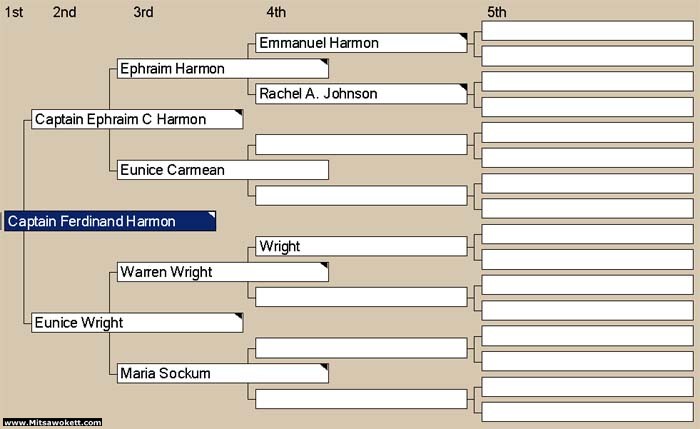Click the empty box below Warren Wright

(x=361, y=297)
